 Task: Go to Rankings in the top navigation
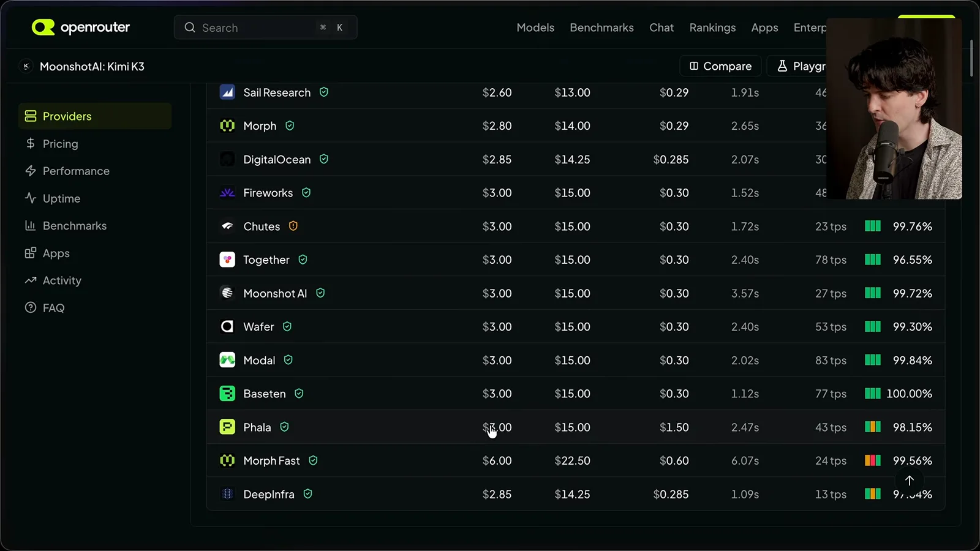pos(712,28)
